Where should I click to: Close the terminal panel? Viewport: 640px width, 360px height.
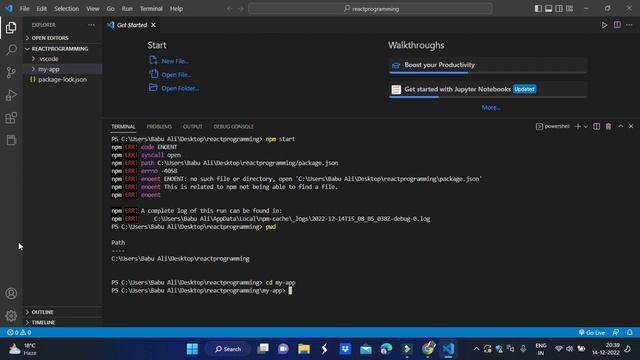coord(631,127)
